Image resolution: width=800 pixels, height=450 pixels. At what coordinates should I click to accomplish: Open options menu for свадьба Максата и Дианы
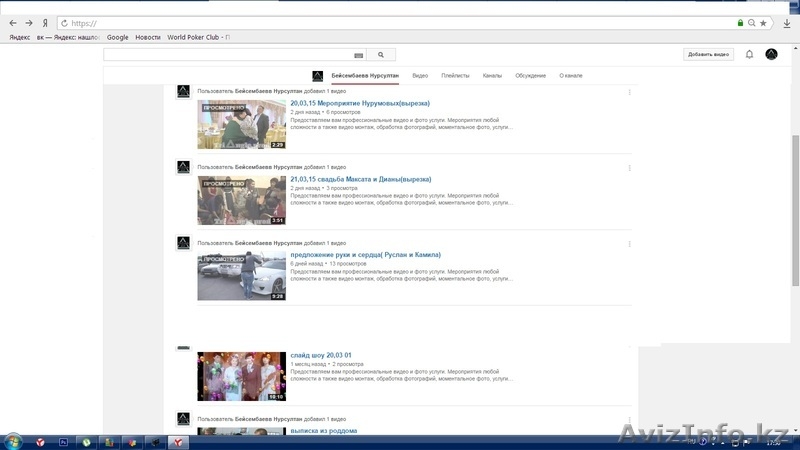click(629, 167)
